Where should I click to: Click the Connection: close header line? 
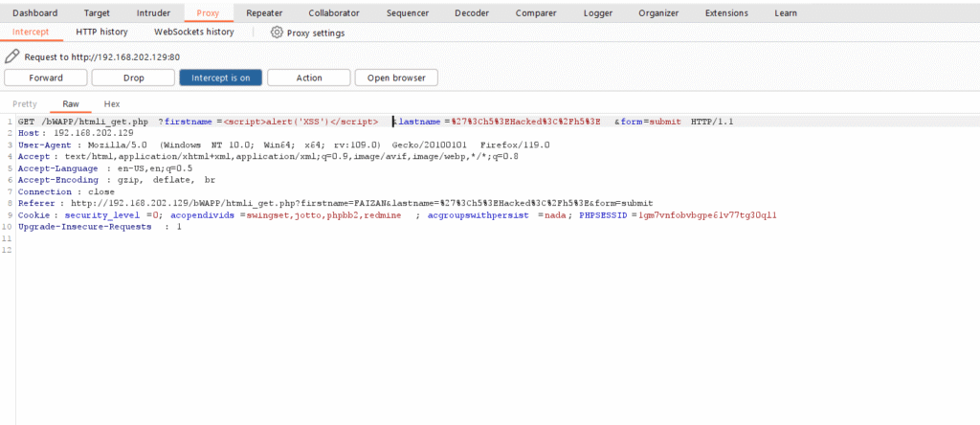(66, 191)
